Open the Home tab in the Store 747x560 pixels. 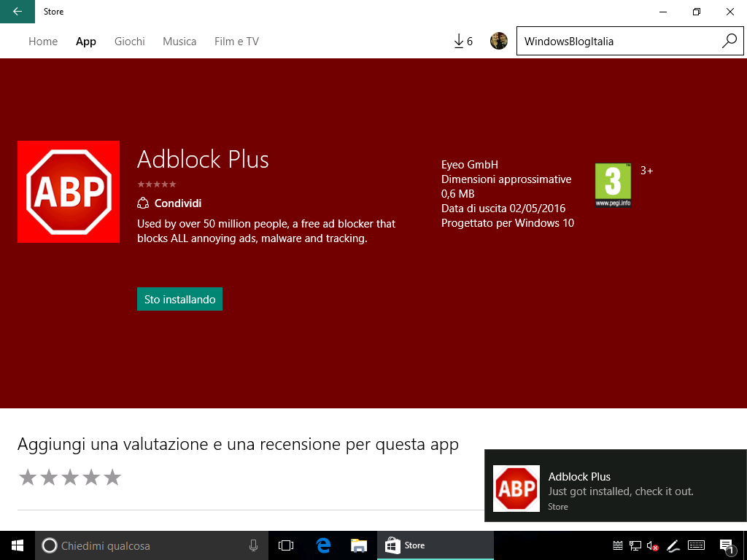coord(43,42)
